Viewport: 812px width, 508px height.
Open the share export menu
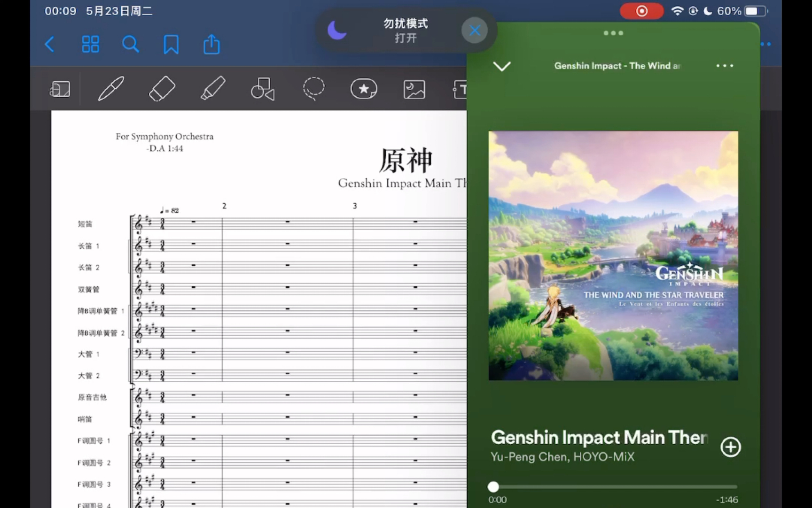pyautogui.click(x=211, y=44)
